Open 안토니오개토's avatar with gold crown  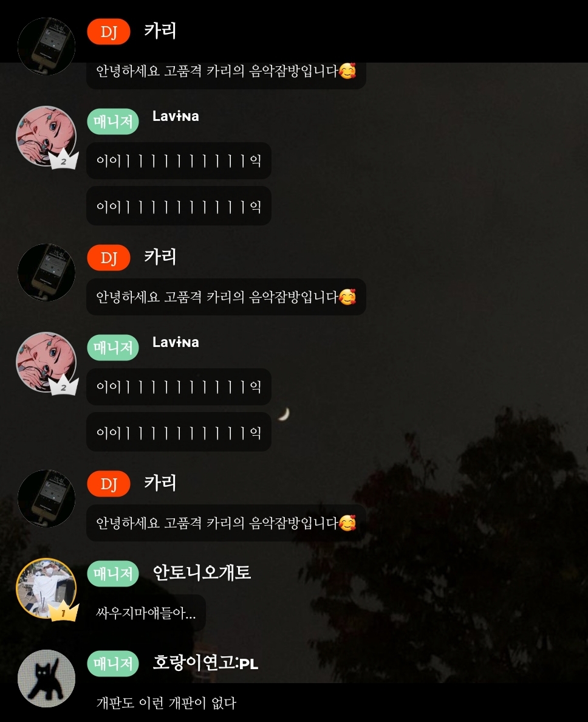pyautogui.click(x=46, y=588)
